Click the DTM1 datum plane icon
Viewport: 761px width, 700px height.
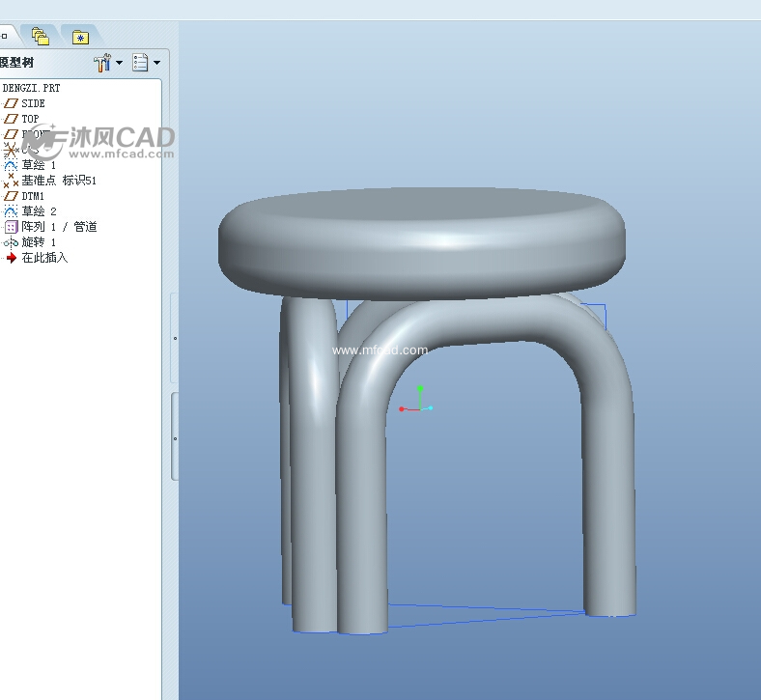(12, 196)
